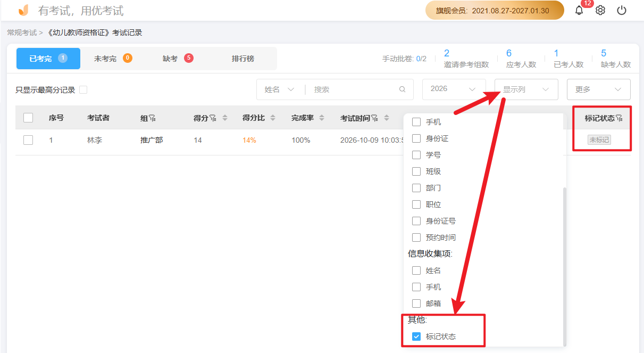Open the 显示列 dropdown
Image resolution: width=644 pixels, height=353 pixels.
click(x=526, y=89)
